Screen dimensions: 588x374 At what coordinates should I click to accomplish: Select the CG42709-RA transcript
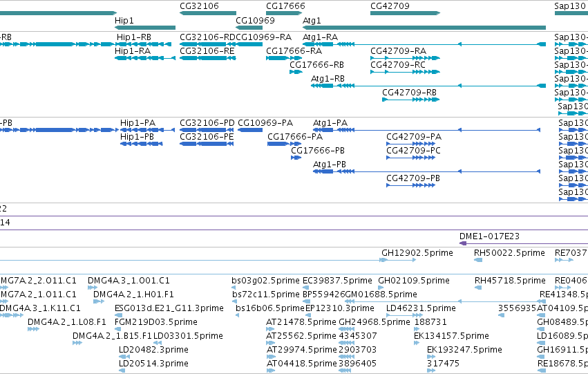405,58
